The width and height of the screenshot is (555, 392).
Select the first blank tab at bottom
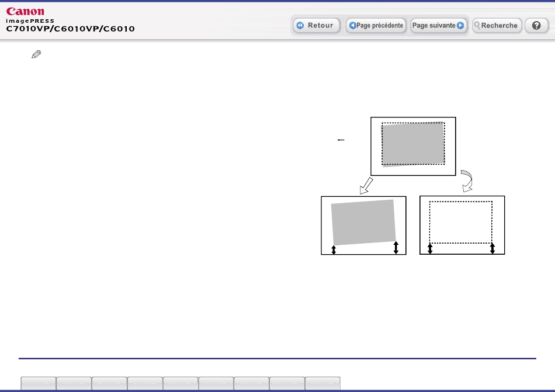(39, 383)
